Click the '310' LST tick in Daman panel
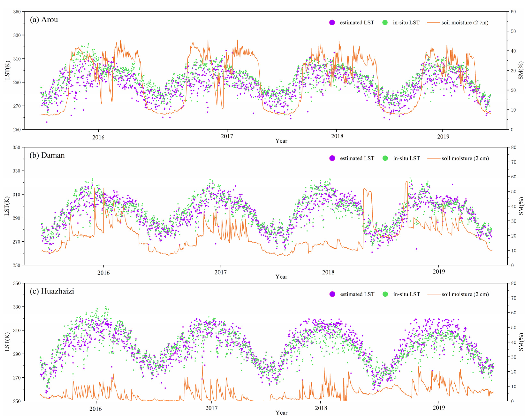This screenshot has width=530, height=420. tap(17, 194)
